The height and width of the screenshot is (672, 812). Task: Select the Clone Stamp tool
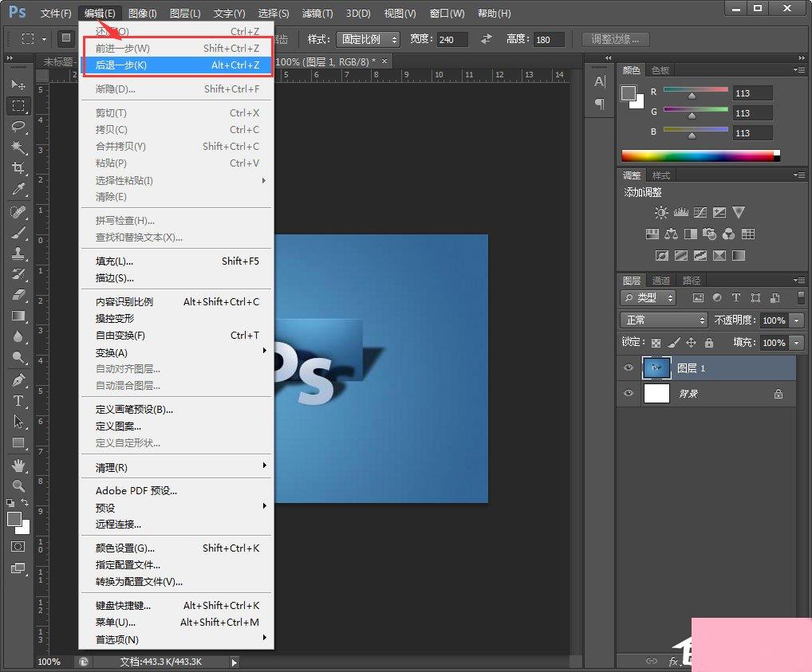pyautogui.click(x=18, y=253)
